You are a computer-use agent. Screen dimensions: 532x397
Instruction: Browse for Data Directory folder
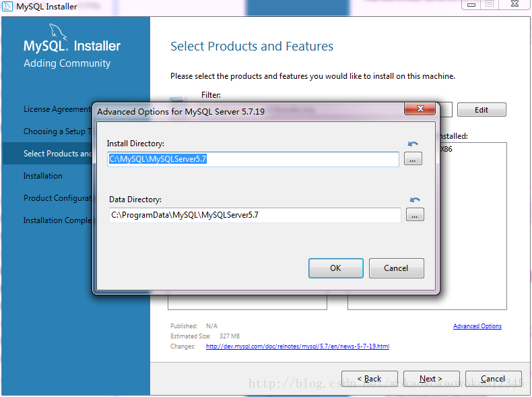[x=415, y=214]
